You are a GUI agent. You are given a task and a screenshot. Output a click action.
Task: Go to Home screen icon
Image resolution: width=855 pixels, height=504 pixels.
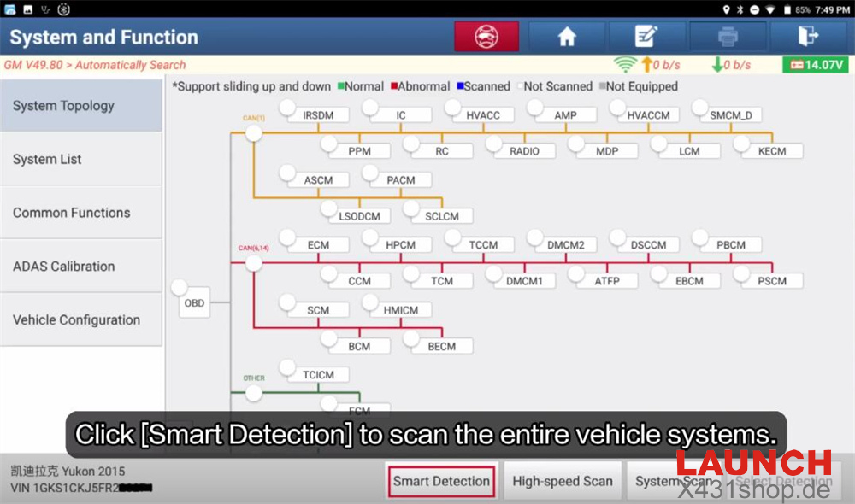pos(566,37)
